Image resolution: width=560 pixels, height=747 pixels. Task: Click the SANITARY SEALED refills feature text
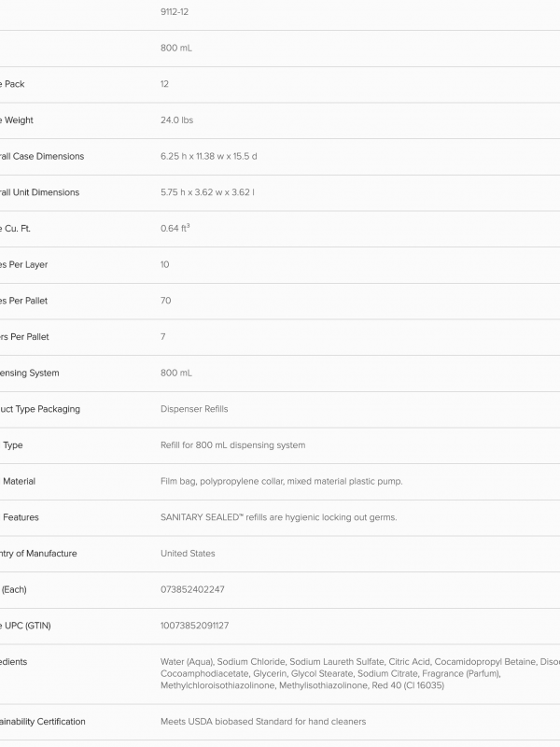click(278, 517)
